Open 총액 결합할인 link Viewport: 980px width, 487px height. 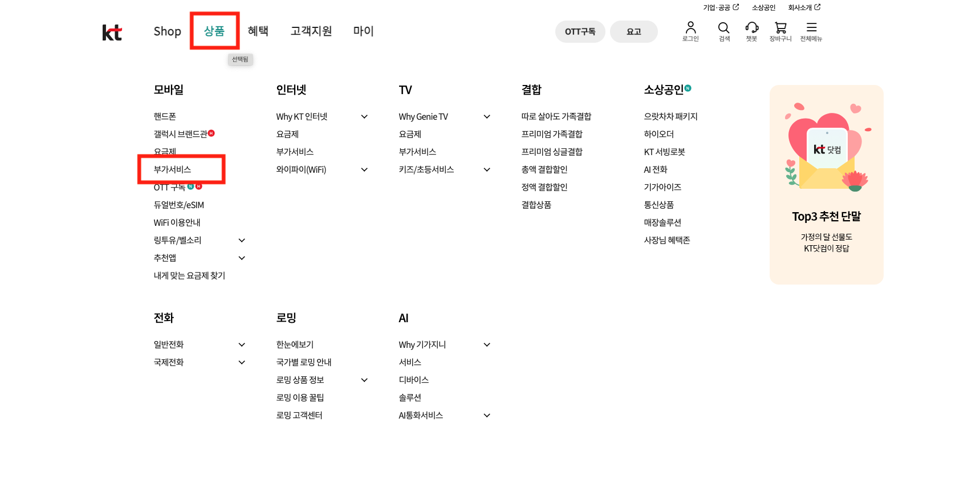click(544, 169)
